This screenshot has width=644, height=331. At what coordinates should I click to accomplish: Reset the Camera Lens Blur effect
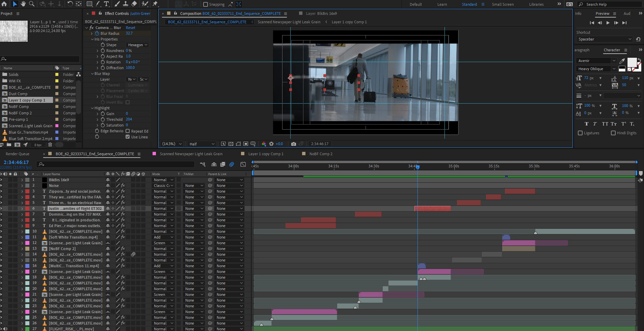click(x=130, y=28)
